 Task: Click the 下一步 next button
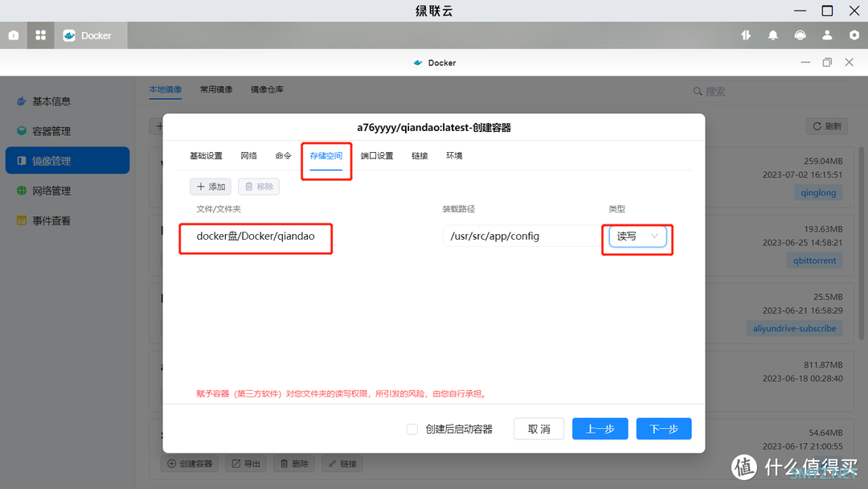click(x=664, y=429)
